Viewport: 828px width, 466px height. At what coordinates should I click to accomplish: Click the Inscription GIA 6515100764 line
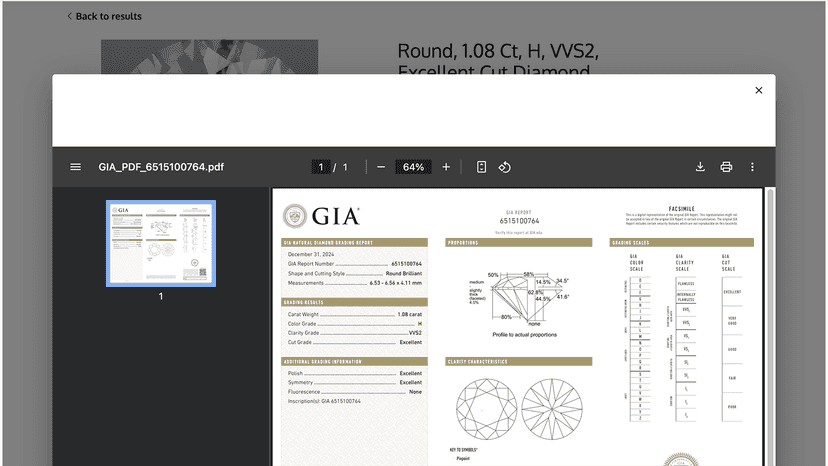point(324,402)
